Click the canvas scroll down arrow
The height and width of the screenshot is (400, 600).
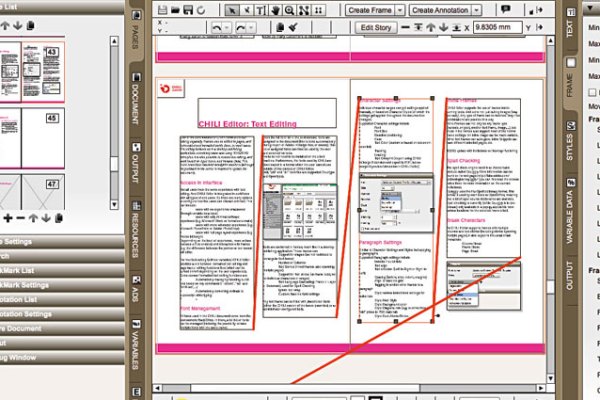click(550, 379)
